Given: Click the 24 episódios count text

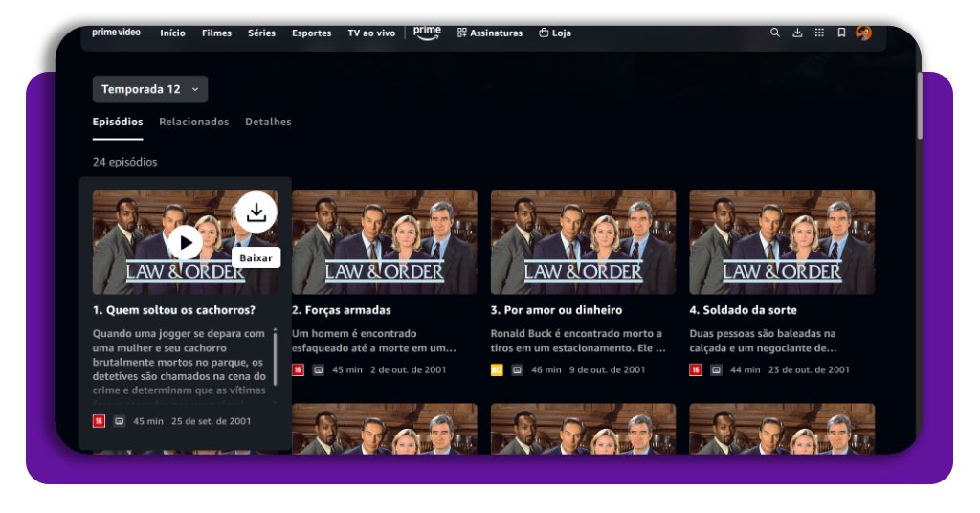Looking at the screenshot, I should pyautogui.click(x=125, y=162).
